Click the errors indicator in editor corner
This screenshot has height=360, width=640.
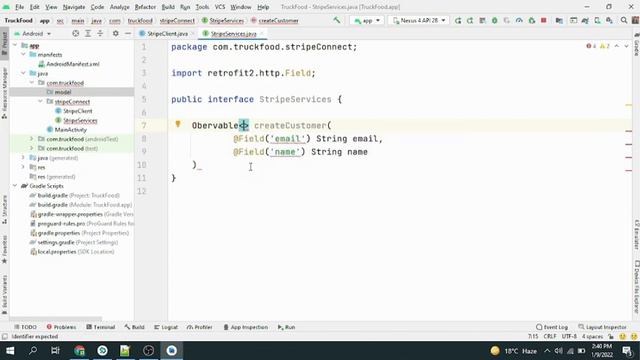tap(591, 47)
